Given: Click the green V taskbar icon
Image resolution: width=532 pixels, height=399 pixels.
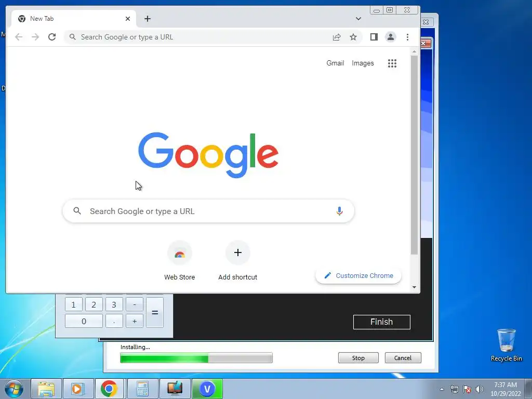Looking at the screenshot, I should [x=207, y=389].
